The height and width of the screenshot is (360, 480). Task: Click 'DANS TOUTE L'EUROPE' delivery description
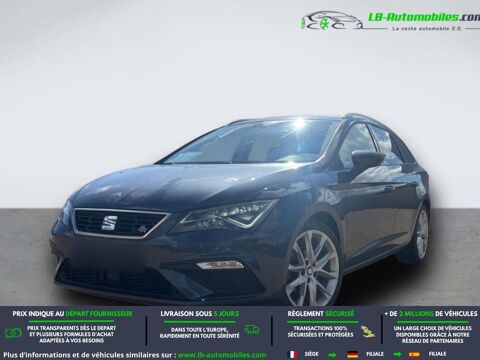(199, 332)
